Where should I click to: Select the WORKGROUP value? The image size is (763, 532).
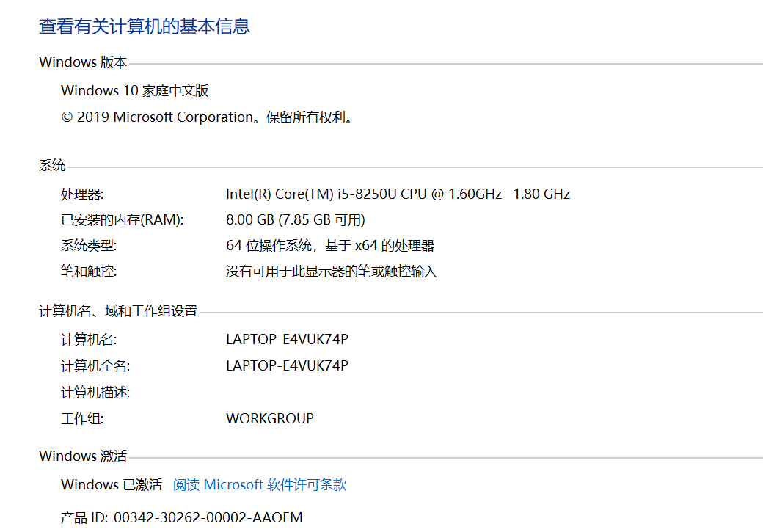269,418
